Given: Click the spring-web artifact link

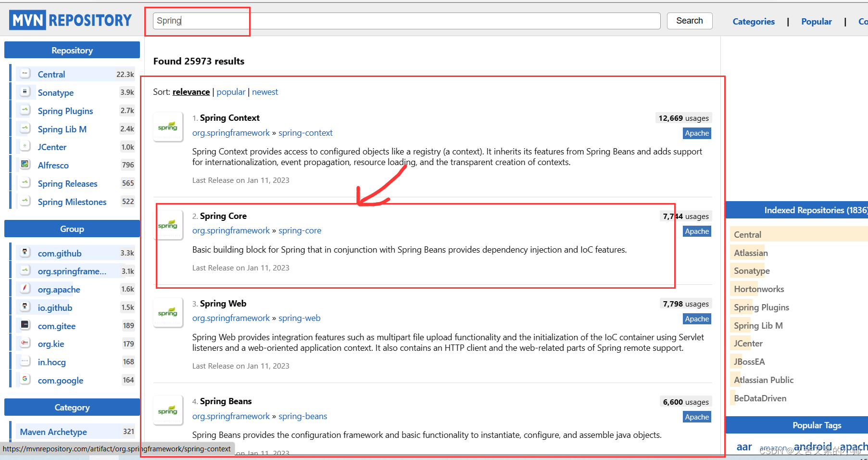Looking at the screenshot, I should (x=299, y=318).
